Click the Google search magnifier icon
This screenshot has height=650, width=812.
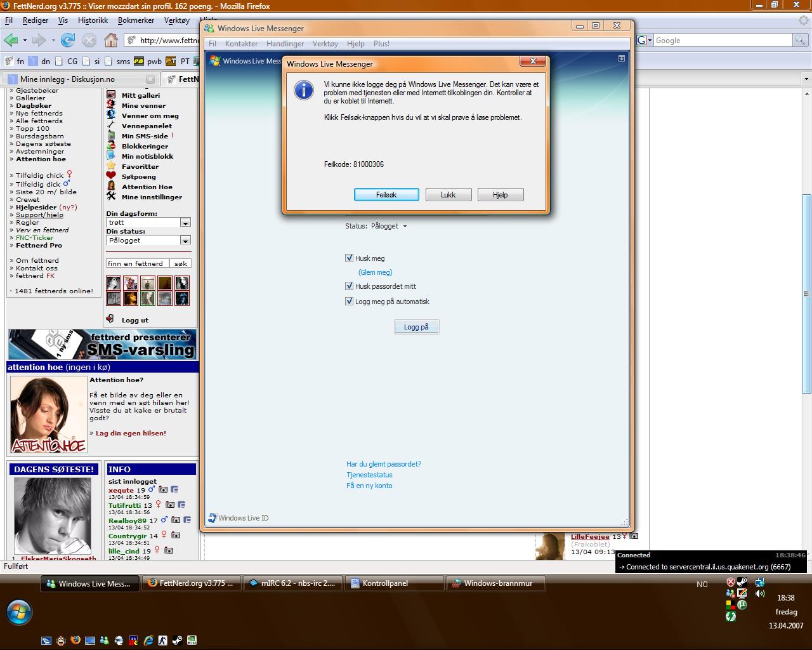click(x=801, y=40)
